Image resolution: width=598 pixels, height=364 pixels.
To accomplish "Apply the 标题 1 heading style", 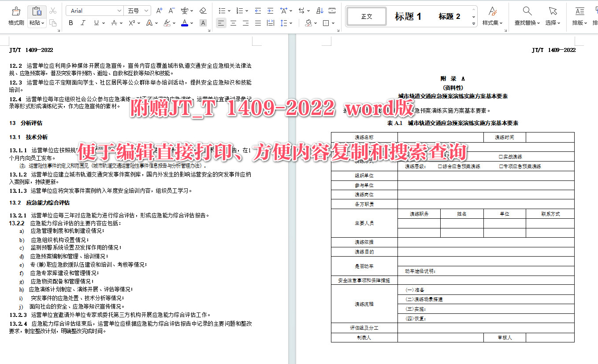I will pyautogui.click(x=408, y=16).
